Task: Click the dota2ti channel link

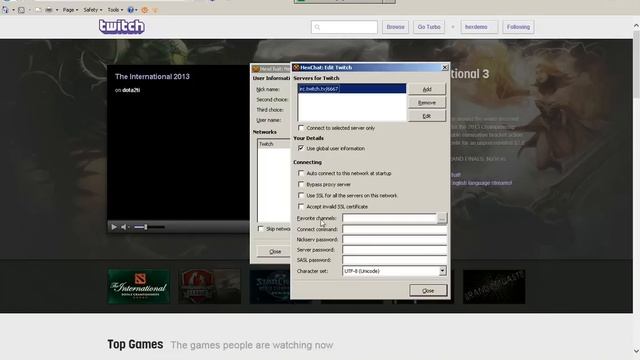Action: 131,90
